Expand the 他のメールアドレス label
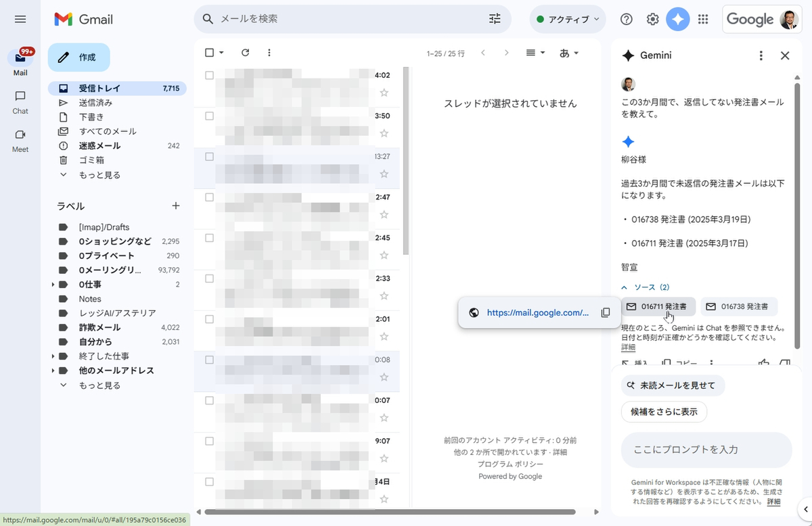The image size is (812, 526). coord(53,370)
